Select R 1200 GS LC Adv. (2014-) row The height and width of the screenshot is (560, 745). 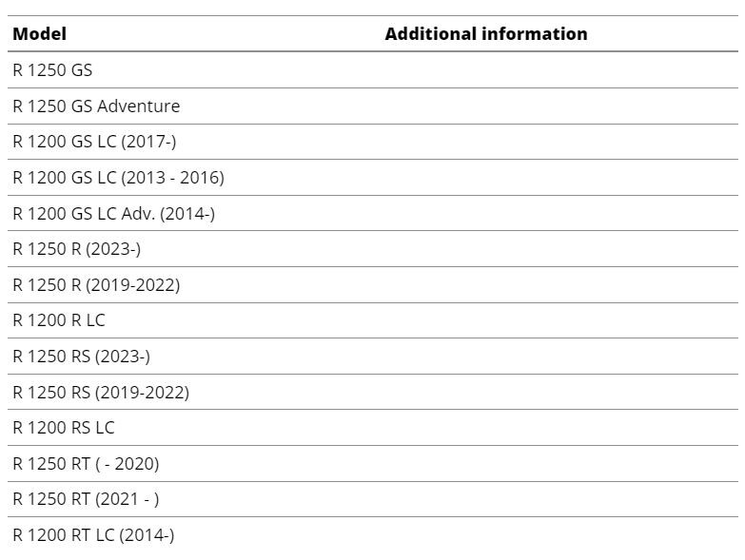pos(373,213)
